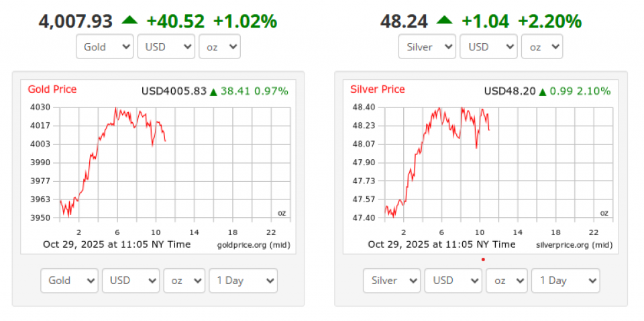
Task: Click the green up arrow beside 48.24
Action: (444, 20)
